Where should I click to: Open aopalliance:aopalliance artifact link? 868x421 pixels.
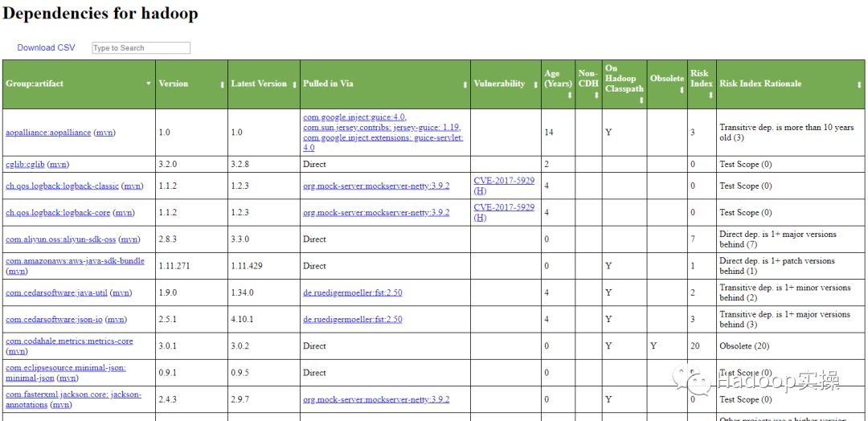48,133
